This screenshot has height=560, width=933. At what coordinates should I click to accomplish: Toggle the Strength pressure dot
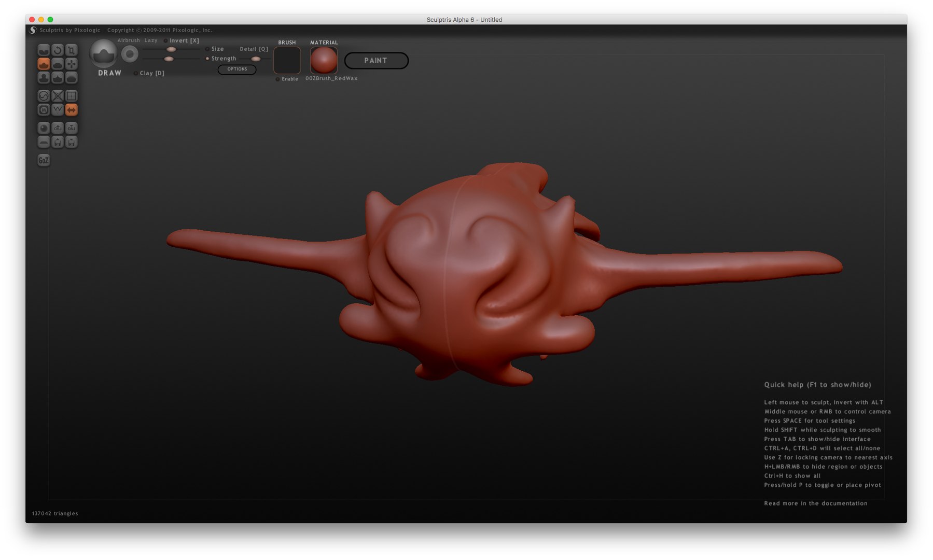[x=207, y=59]
